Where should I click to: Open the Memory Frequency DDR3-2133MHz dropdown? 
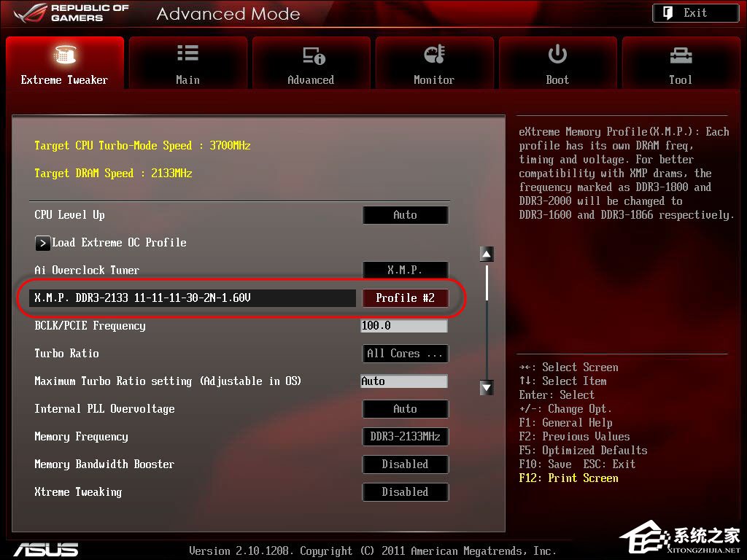tap(405, 437)
